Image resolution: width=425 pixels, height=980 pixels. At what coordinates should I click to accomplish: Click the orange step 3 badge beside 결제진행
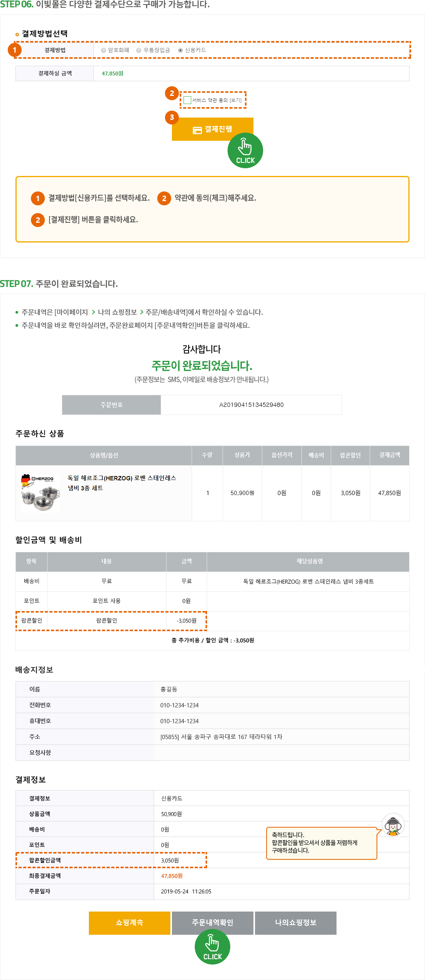pos(172,117)
